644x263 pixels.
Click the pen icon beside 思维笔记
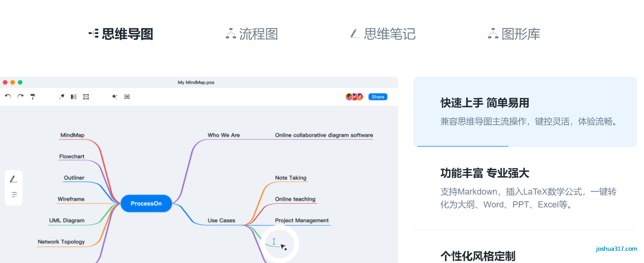pos(355,34)
